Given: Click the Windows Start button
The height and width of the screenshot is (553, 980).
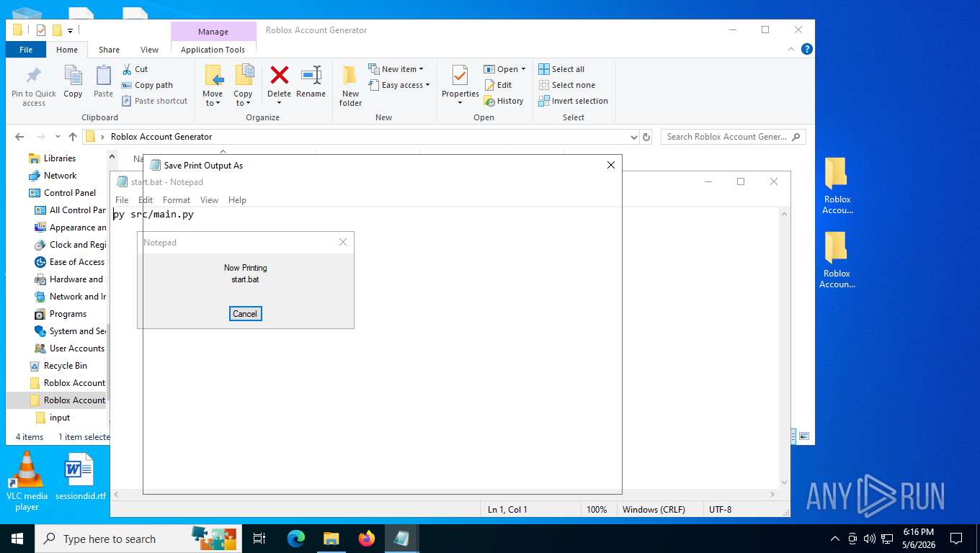Looking at the screenshot, I should (x=17, y=539).
